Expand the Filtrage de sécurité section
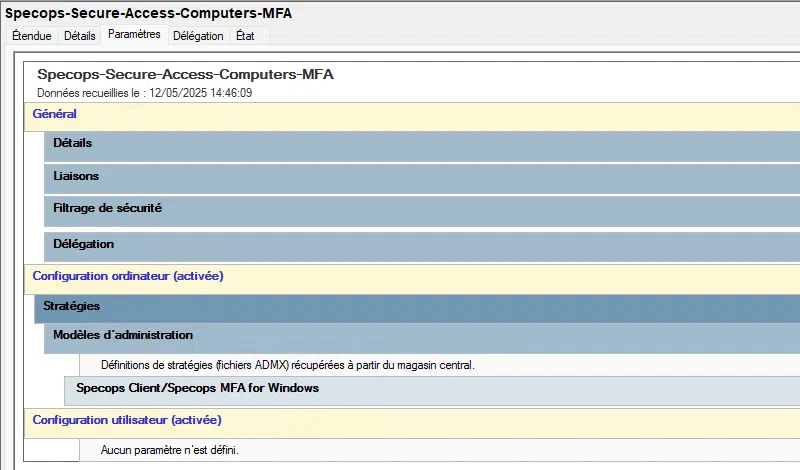Viewport: 800px width, 470px height. pos(108,209)
